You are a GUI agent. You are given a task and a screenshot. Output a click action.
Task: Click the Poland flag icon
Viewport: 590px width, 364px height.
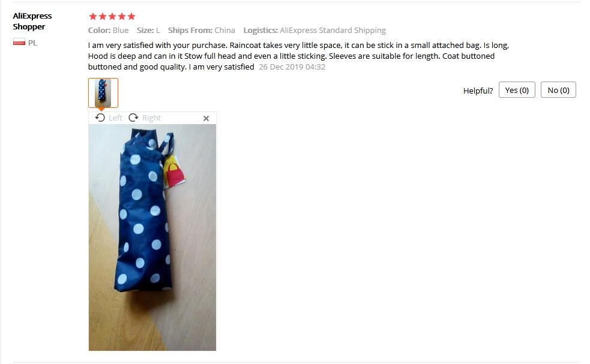(19, 42)
